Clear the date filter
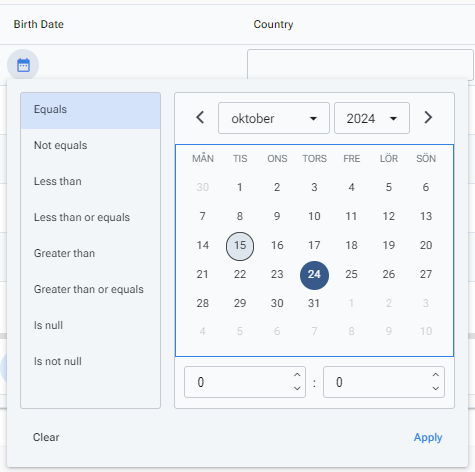The image size is (475, 472). click(x=46, y=437)
